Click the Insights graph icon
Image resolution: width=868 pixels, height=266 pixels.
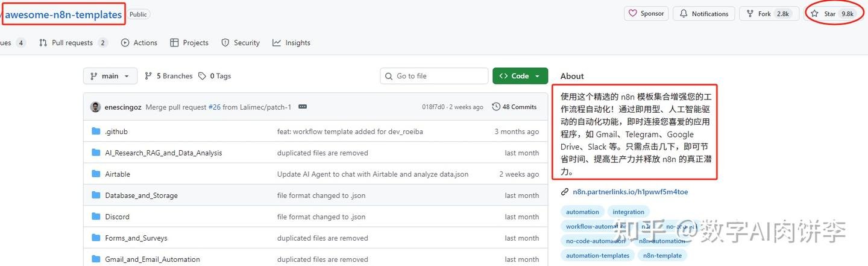pos(277,43)
